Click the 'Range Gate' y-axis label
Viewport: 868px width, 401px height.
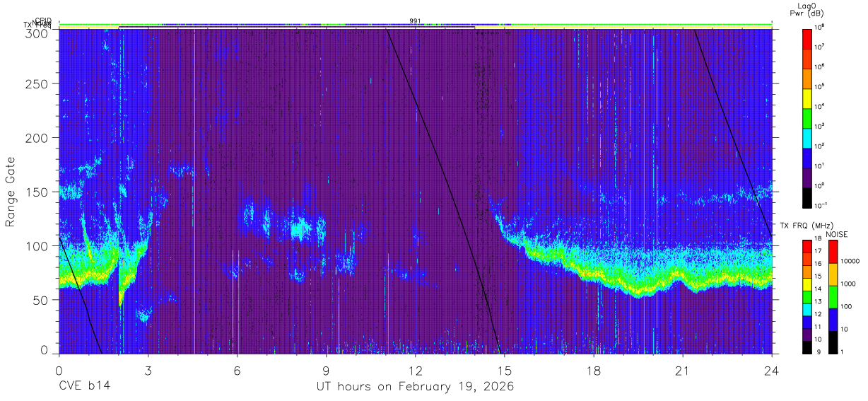(x=11, y=192)
